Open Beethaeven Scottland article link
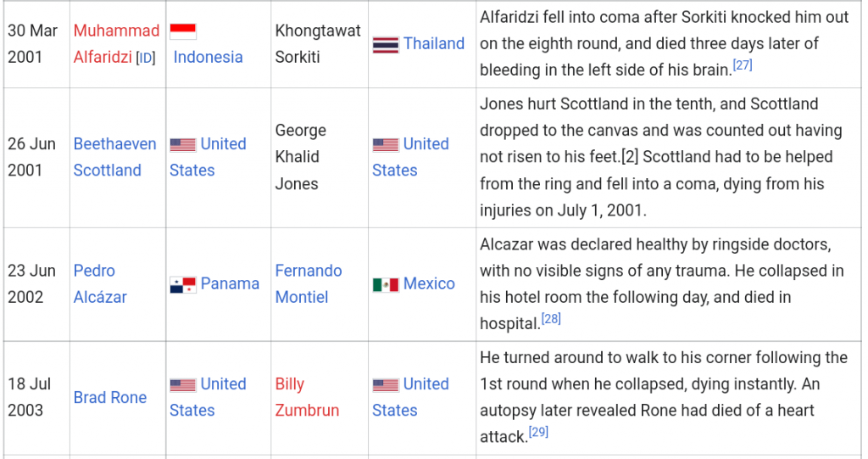 tap(114, 157)
